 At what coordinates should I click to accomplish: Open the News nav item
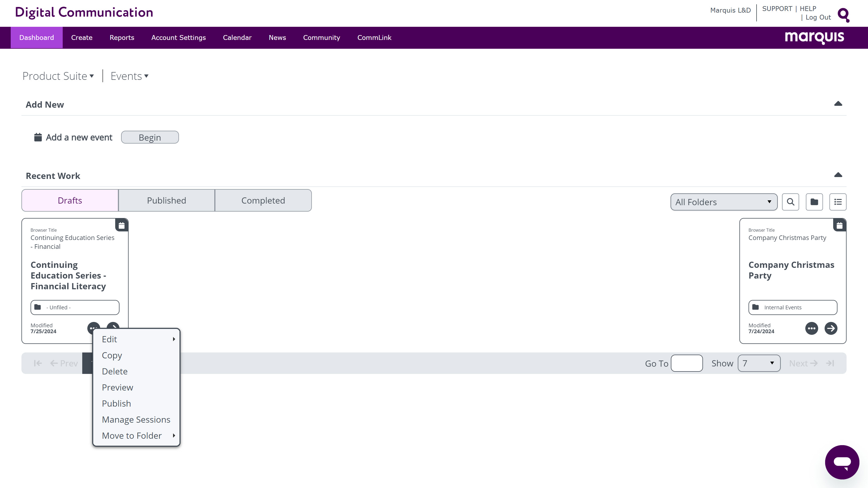point(277,38)
